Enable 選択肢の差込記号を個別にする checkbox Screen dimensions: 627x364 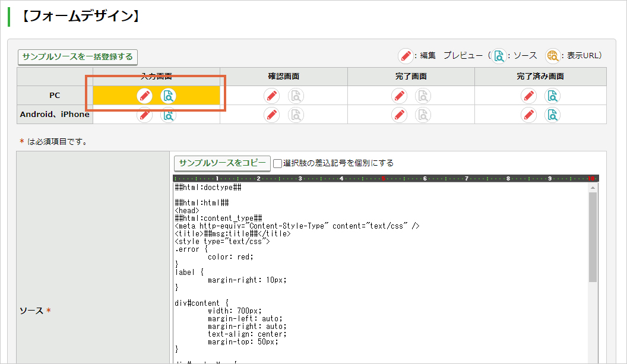[x=277, y=163]
